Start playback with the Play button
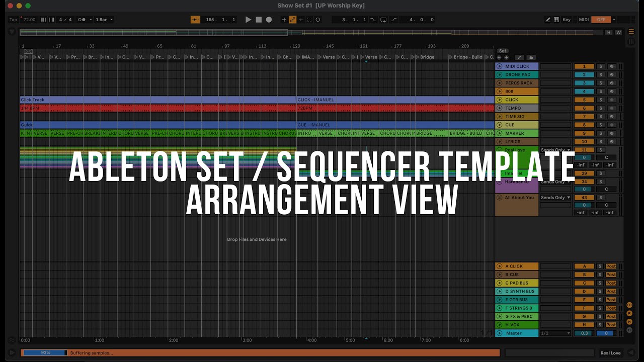This screenshot has width=644, height=362. [x=248, y=20]
